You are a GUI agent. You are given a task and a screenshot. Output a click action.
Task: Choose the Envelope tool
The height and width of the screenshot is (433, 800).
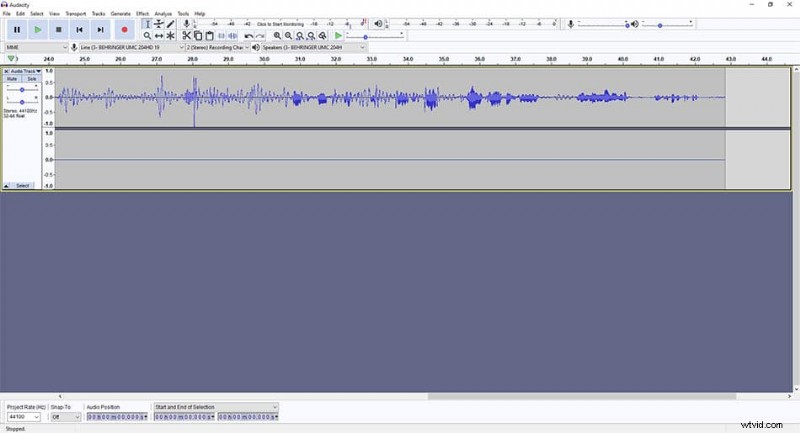coord(159,24)
